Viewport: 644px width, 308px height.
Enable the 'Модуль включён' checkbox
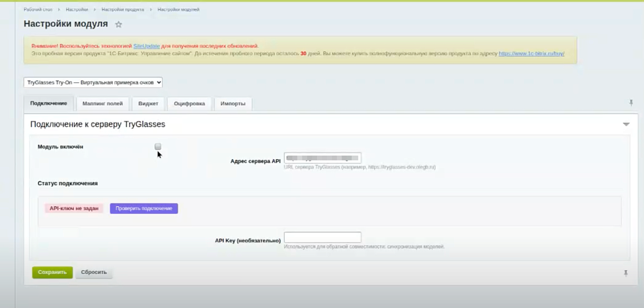click(x=158, y=146)
